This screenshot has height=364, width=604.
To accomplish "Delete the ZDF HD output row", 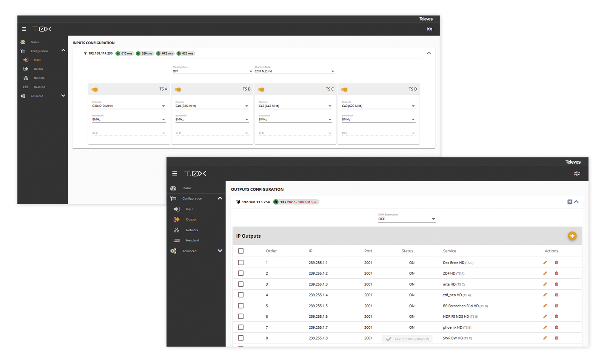I will pos(556,273).
